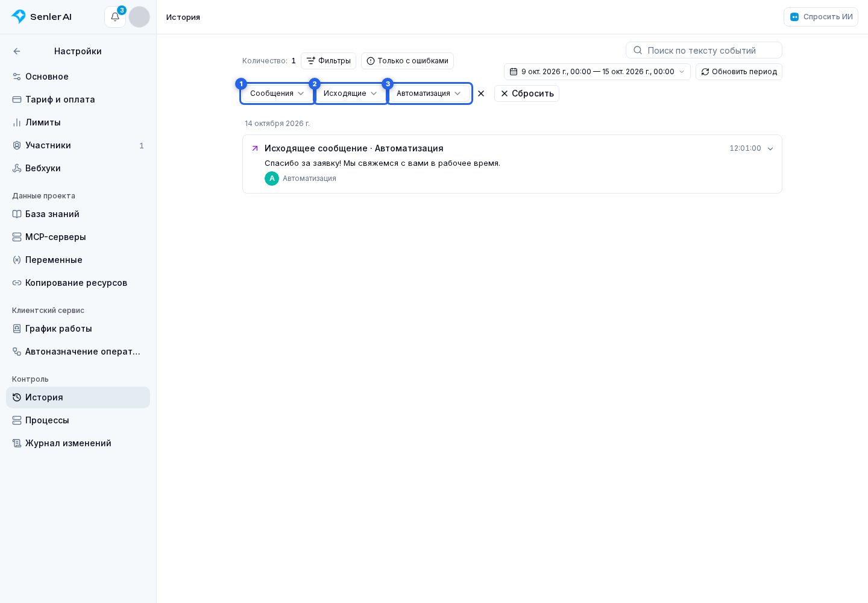Screen dimensions: 868x603
Task: Open Автоназначение операторов item
Action: pyautogui.click(x=78, y=352)
